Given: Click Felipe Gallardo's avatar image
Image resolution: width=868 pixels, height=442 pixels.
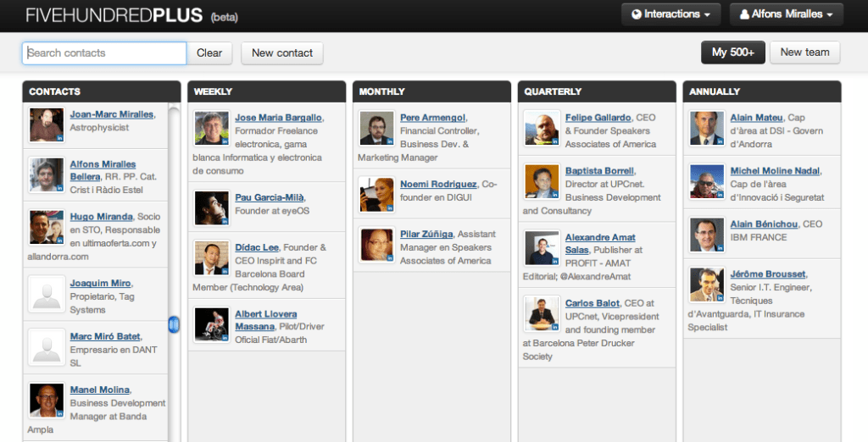Looking at the screenshot, I should tap(541, 128).
